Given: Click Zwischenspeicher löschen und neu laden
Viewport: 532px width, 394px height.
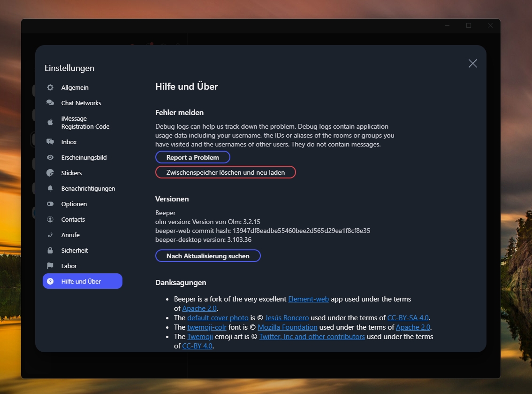Looking at the screenshot, I should click(x=226, y=172).
